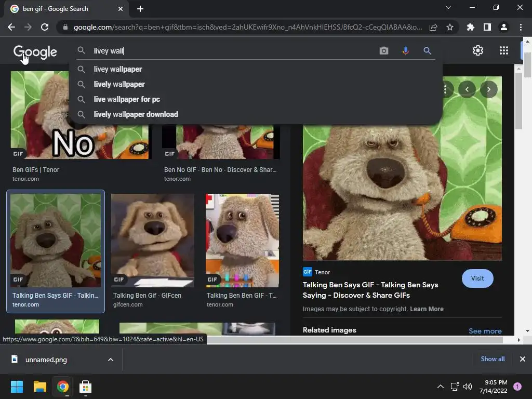Click the blue search magnifier button
The height and width of the screenshot is (399, 532).
pyautogui.click(x=427, y=51)
